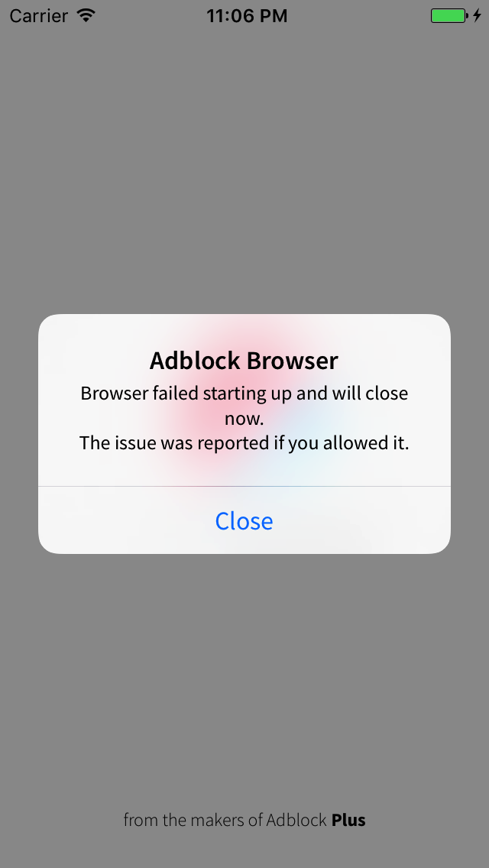The width and height of the screenshot is (489, 868).
Task: Tap 'from the makers of' footer text
Action: click(x=193, y=820)
